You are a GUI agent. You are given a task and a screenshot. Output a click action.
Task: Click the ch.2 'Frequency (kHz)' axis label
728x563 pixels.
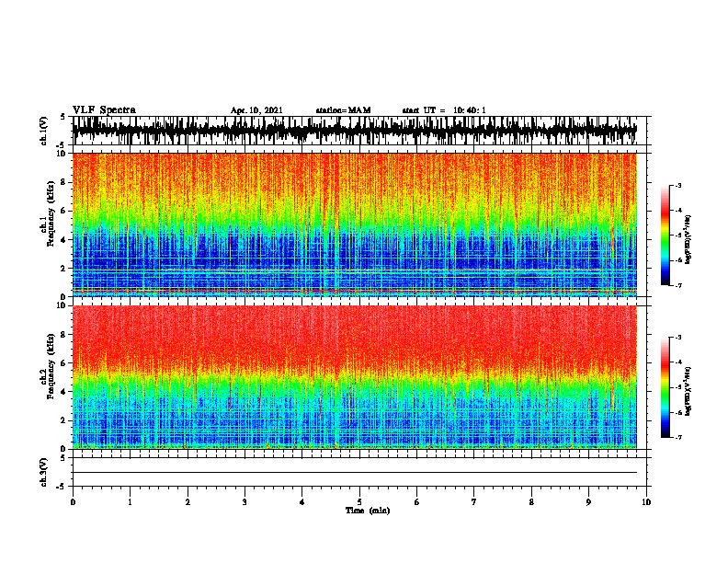(51, 366)
